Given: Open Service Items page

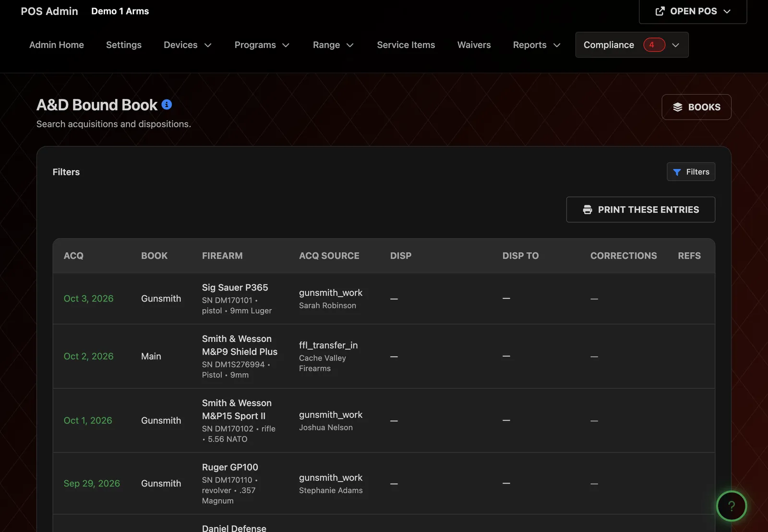Looking at the screenshot, I should coord(406,45).
